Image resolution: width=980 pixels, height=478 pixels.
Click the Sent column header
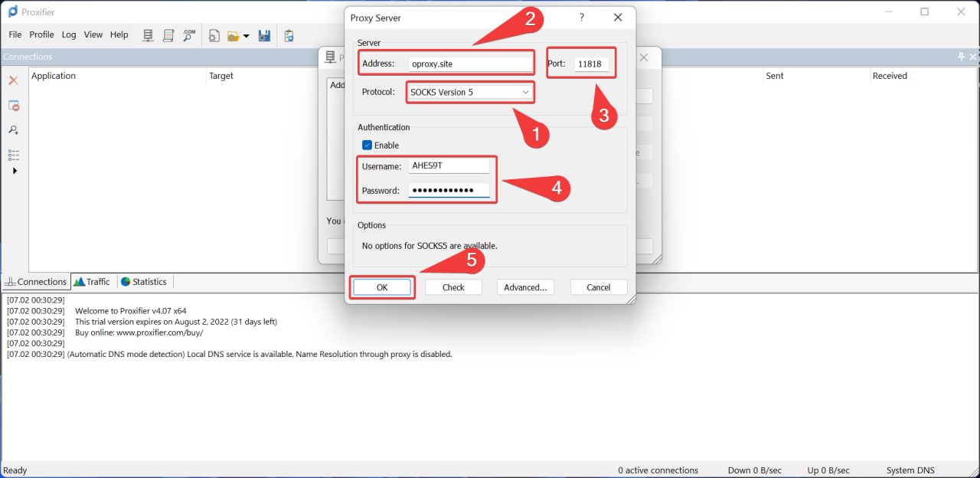775,76
